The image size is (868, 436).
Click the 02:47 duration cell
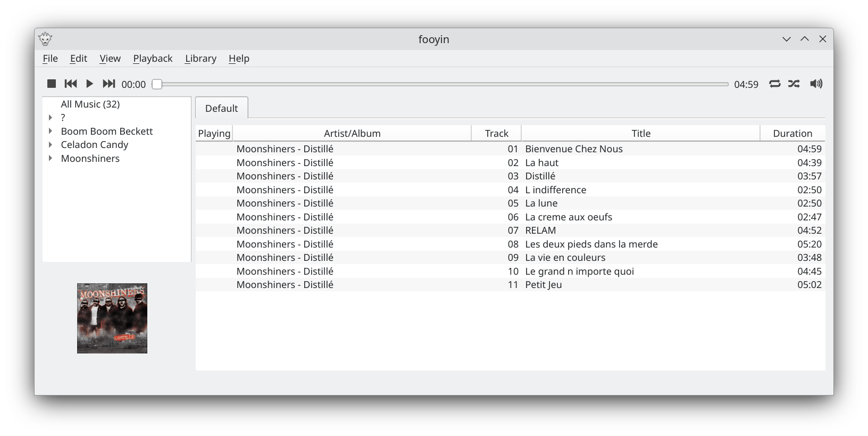click(809, 217)
